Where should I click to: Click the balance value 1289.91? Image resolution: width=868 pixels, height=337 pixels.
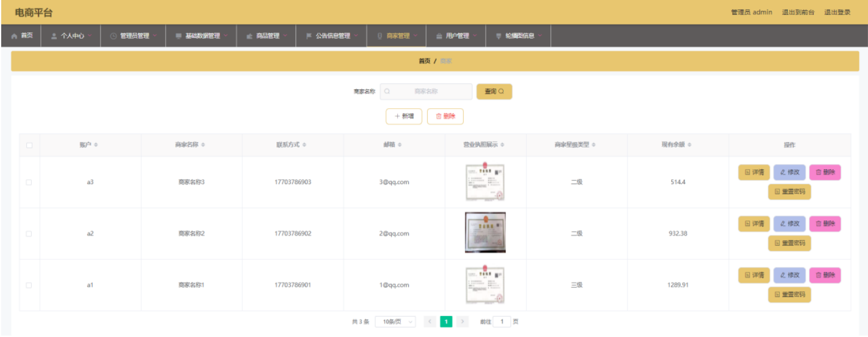(678, 285)
